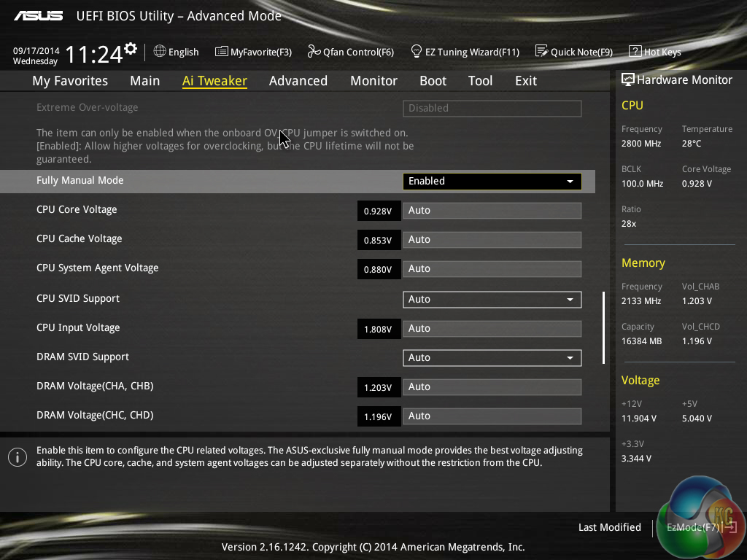Click the 11.904 V +12V reading

pos(639,418)
